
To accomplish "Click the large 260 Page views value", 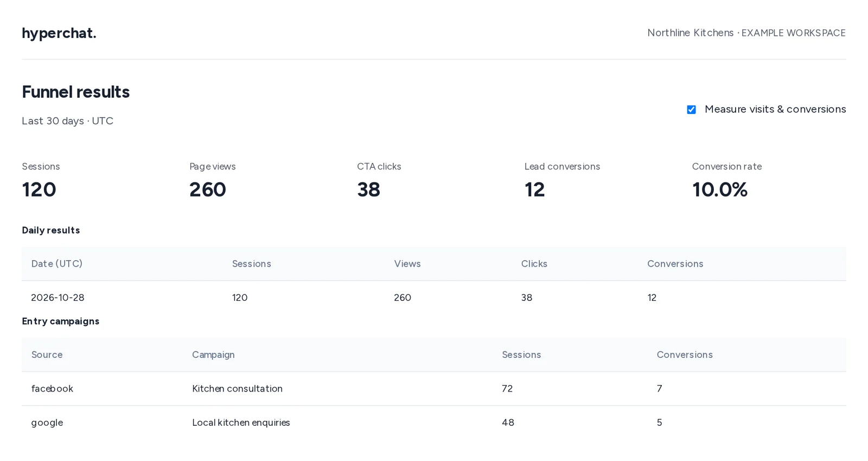I will [x=208, y=190].
